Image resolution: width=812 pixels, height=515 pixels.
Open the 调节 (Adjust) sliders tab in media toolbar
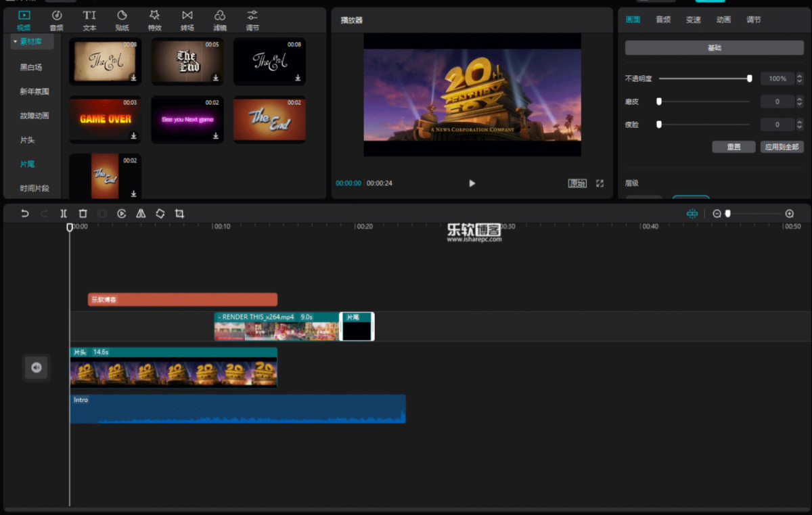(252, 20)
